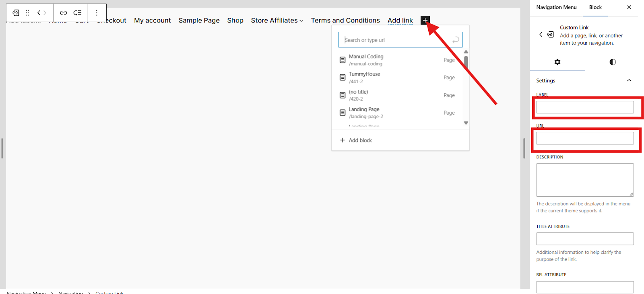Image resolution: width=644 pixels, height=294 pixels.
Task: Switch to the Block tab
Action: pyautogui.click(x=595, y=7)
